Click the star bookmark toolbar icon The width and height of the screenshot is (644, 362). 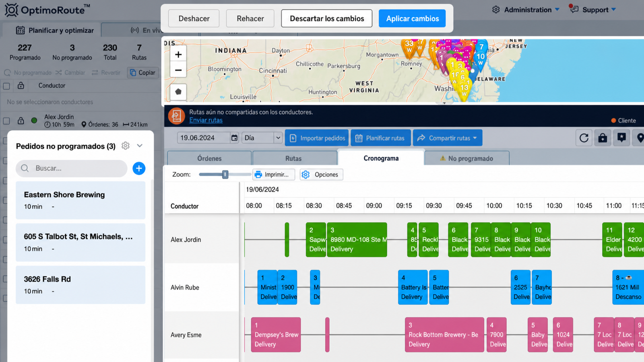(622, 138)
